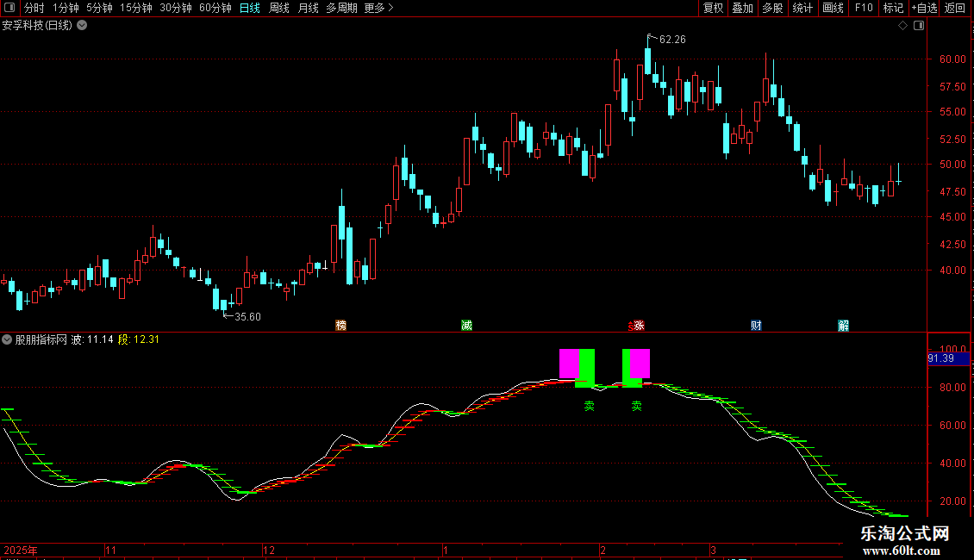Click the 榜 marker icon under the chart
The image size is (974, 560).
pos(341,326)
